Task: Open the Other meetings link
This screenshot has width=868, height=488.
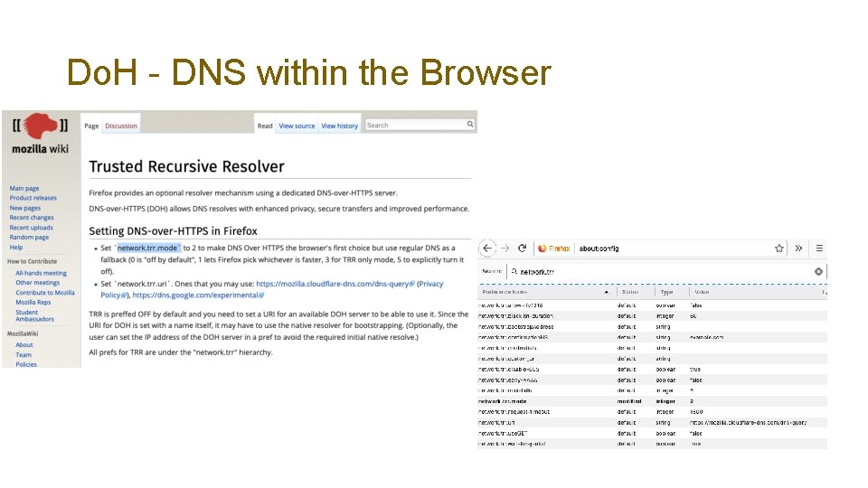Action: click(38, 283)
